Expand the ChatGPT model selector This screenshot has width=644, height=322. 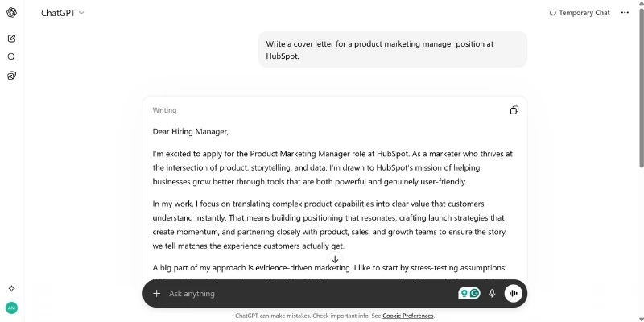(63, 13)
